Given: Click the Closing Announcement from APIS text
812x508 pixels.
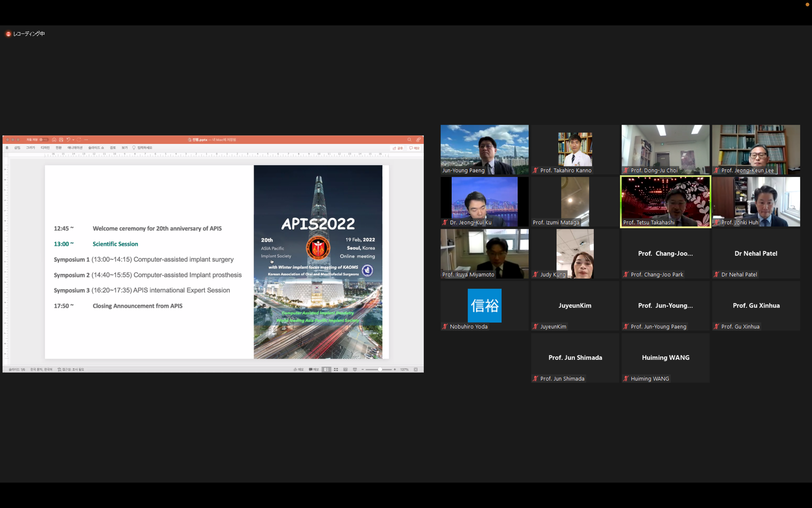Looking at the screenshot, I should (x=138, y=306).
